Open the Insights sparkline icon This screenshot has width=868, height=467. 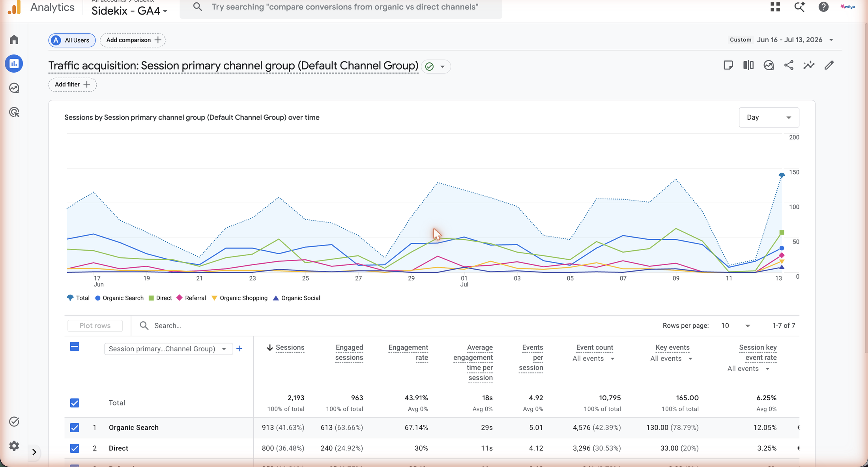point(809,65)
